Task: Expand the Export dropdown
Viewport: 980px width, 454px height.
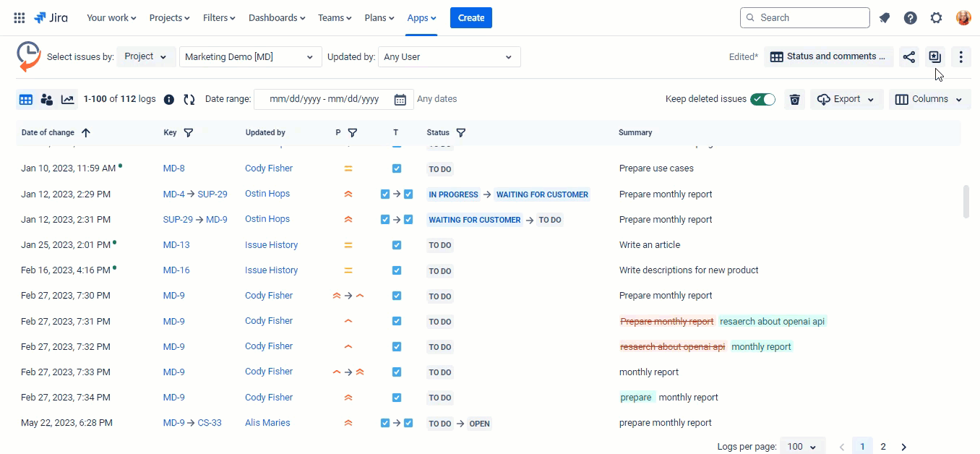Action: [846, 100]
